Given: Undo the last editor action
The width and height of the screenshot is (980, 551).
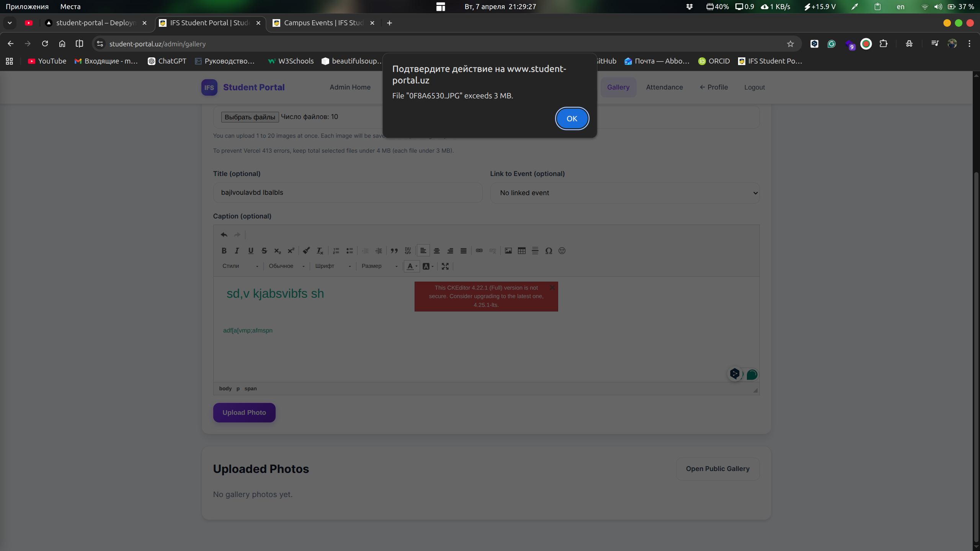Looking at the screenshot, I should tap(224, 235).
